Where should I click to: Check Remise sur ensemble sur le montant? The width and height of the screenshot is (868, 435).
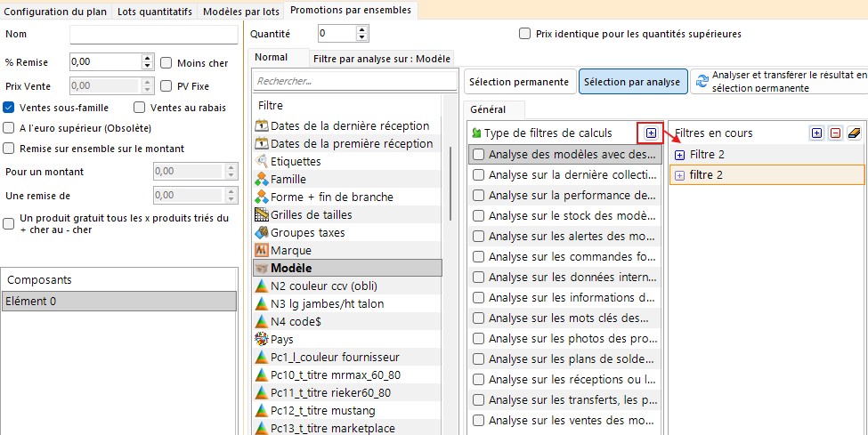coord(8,149)
